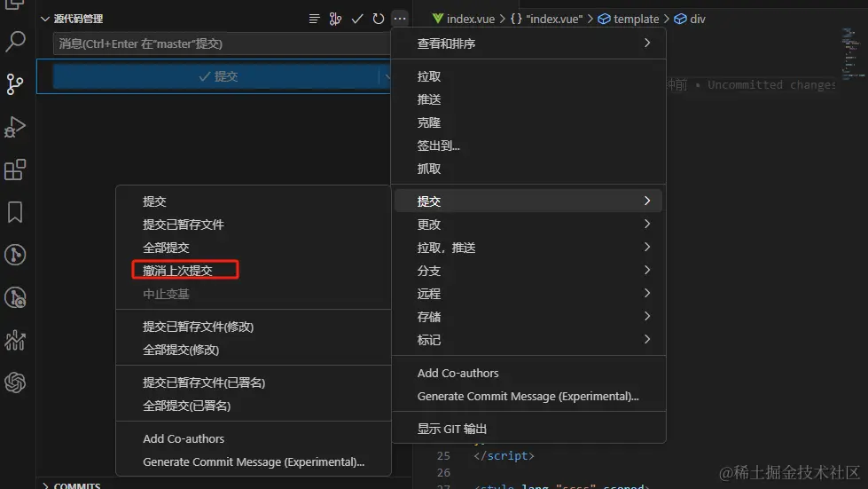
Task: Open the 存储 submenu
Action: point(528,317)
